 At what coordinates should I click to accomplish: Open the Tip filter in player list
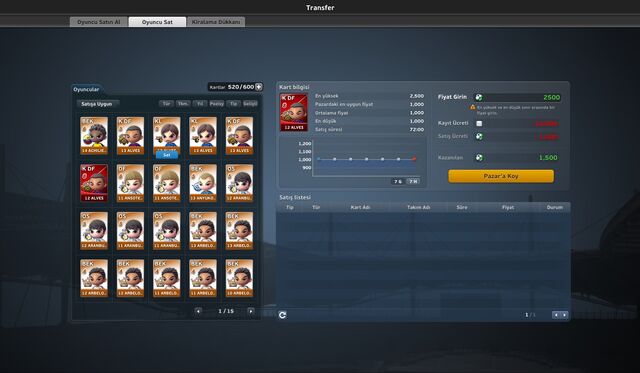click(233, 104)
